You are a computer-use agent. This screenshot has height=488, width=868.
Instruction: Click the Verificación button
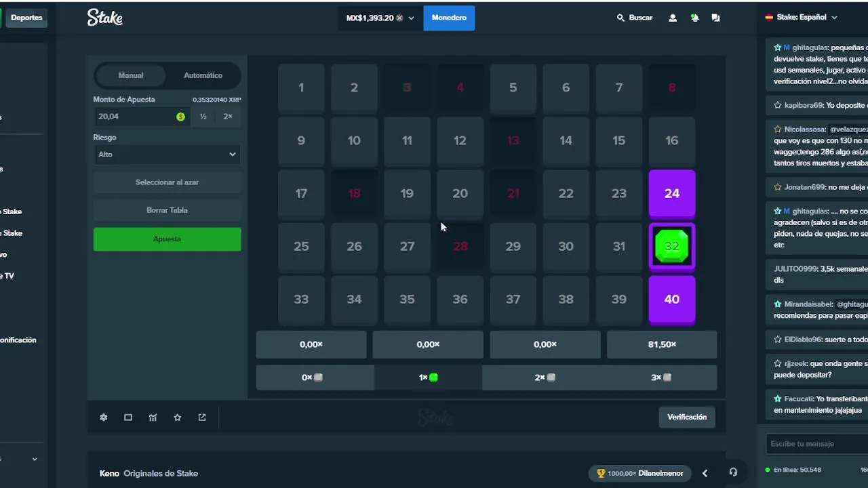pyautogui.click(x=687, y=418)
